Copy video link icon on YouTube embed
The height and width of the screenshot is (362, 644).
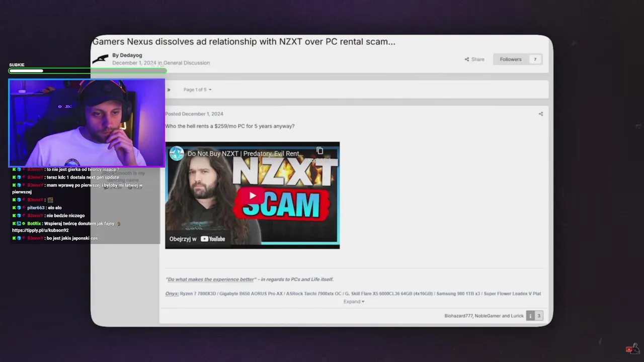click(319, 151)
